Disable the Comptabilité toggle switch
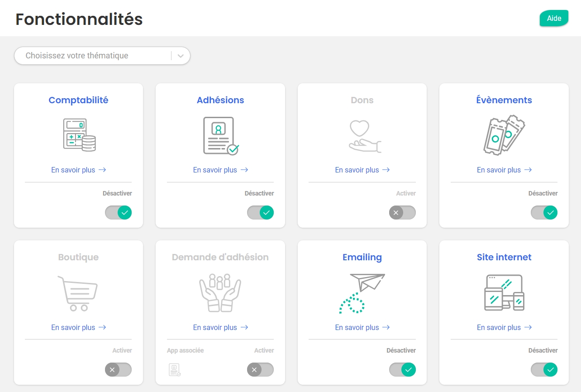 tap(119, 212)
